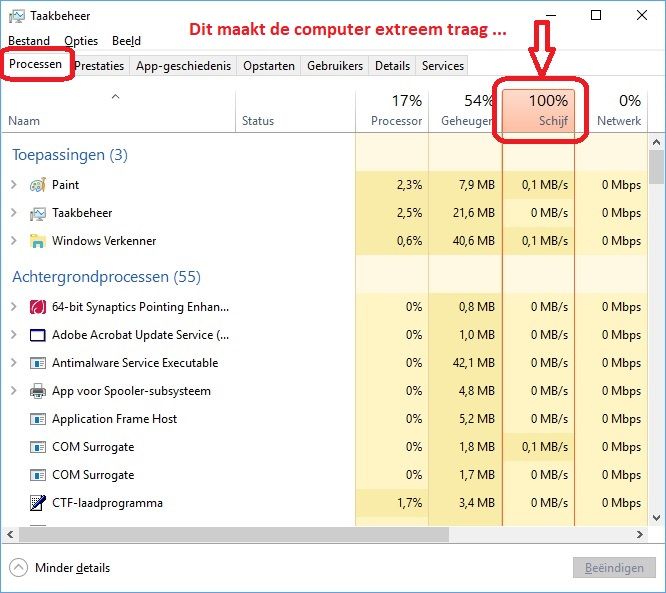This screenshot has height=593, width=666.
Task: Switch to the Services tab
Action: click(443, 66)
